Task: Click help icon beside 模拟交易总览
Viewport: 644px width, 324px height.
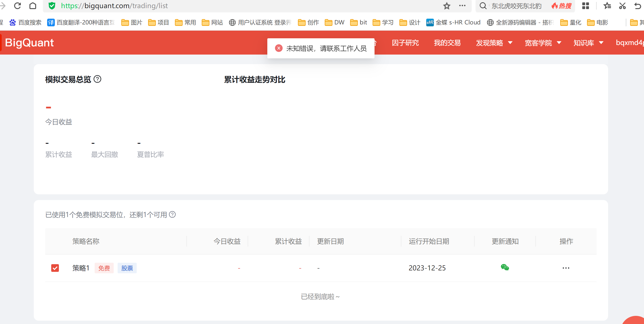Action: point(97,79)
